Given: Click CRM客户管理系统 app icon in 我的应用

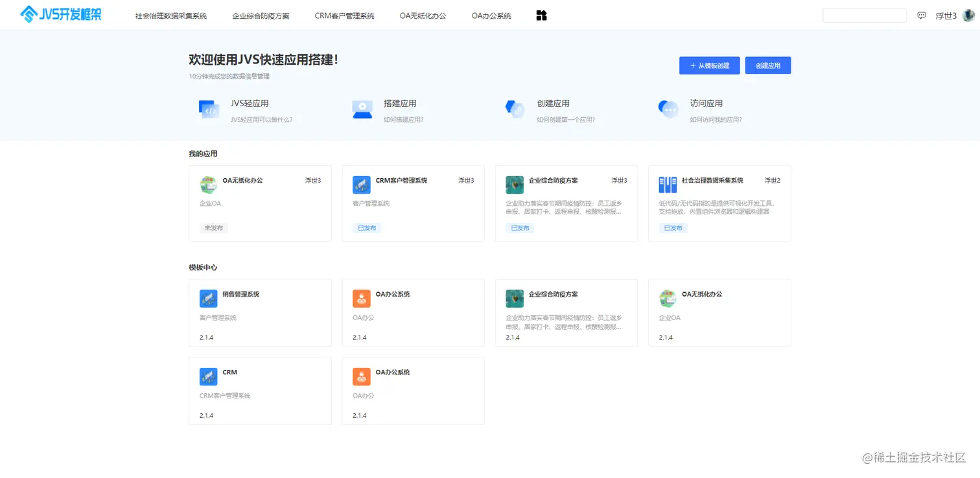Looking at the screenshot, I should 361,185.
